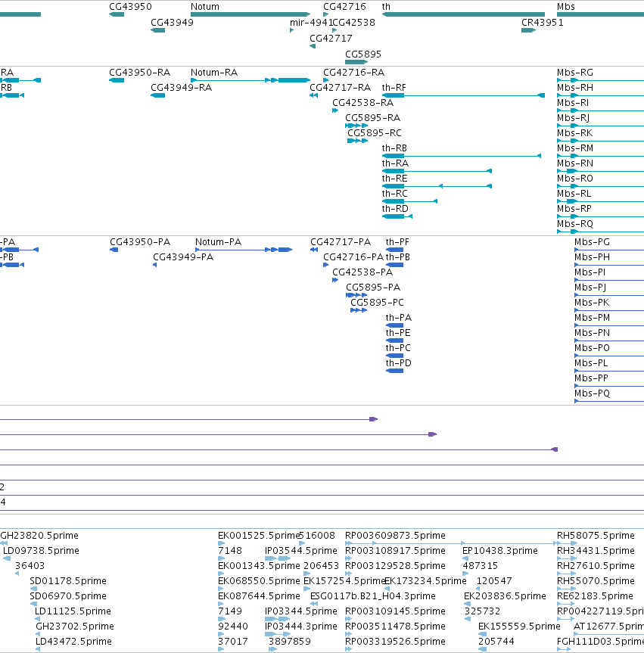Click the Notum-PA protein label
Image resolution: width=644 pixels, height=653 pixels.
click(x=218, y=242)
